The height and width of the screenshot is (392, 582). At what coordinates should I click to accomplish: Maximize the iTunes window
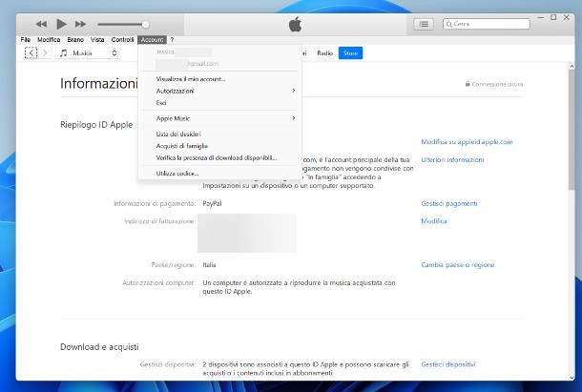553,17
